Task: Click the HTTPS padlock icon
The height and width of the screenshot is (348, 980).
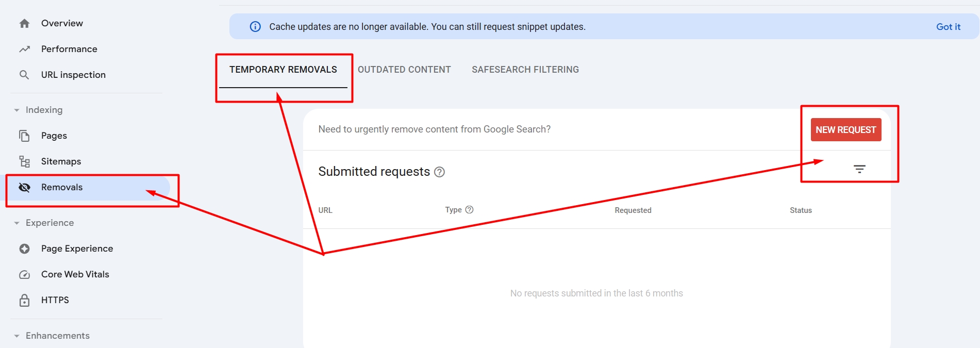Action: (x=24, y=300)
